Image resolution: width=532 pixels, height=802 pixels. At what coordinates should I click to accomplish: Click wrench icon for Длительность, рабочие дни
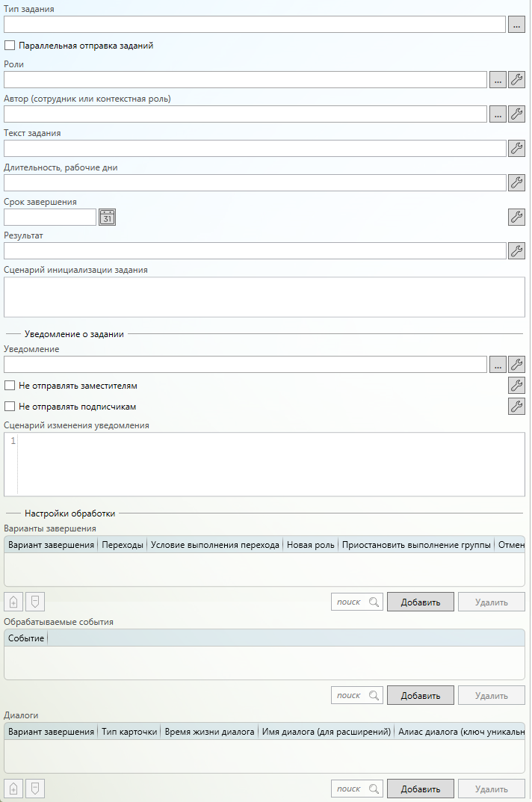[x=516, y=182]
